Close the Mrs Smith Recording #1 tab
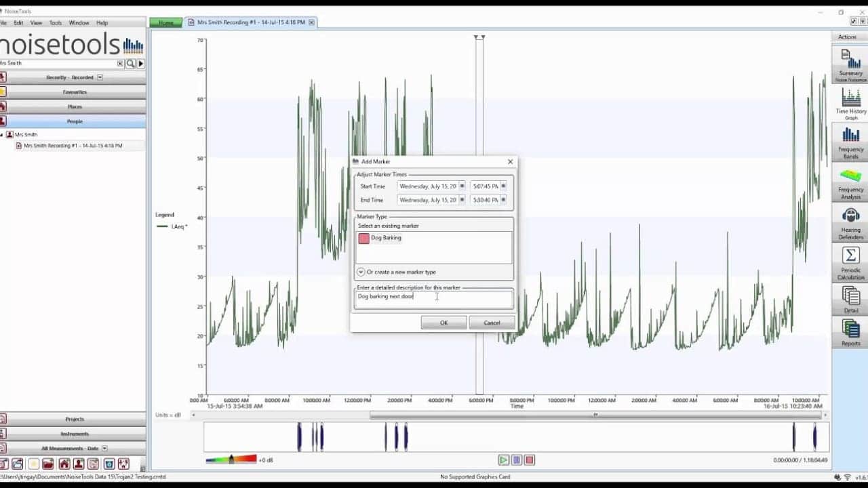The height and width of the screenshot is (488, 868). (311, 22)
